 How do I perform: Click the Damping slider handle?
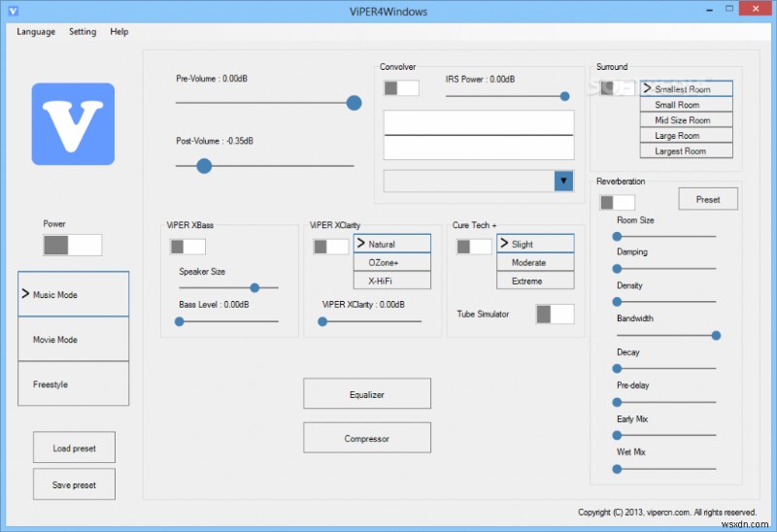click(x=617, y=269)
